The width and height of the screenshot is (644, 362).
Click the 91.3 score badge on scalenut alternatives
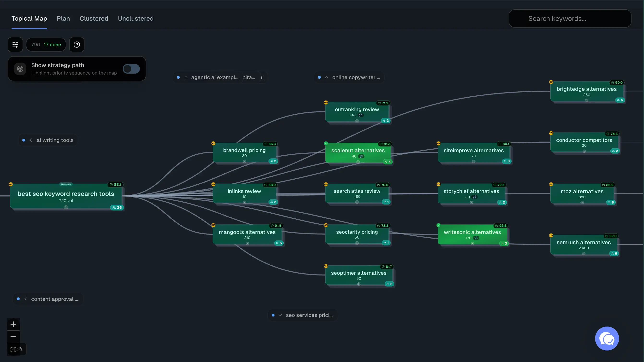coord(385,144)
